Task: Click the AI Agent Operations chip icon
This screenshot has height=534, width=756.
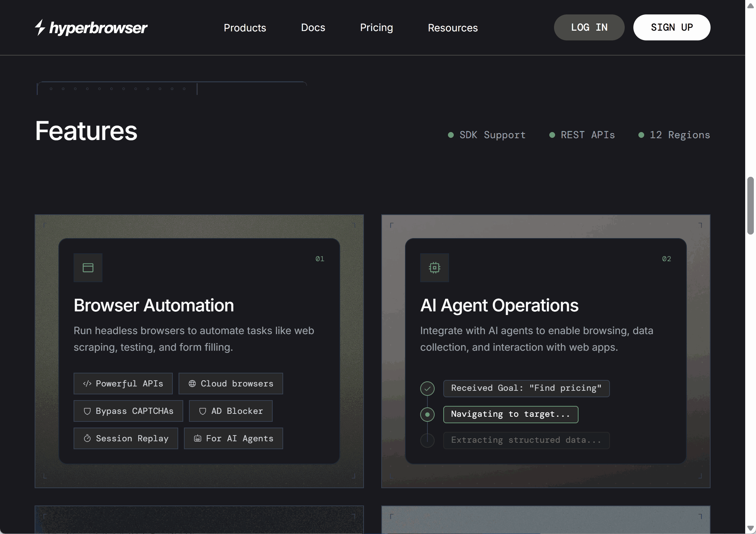Action: pyautogui.click(x=434, y=268)
